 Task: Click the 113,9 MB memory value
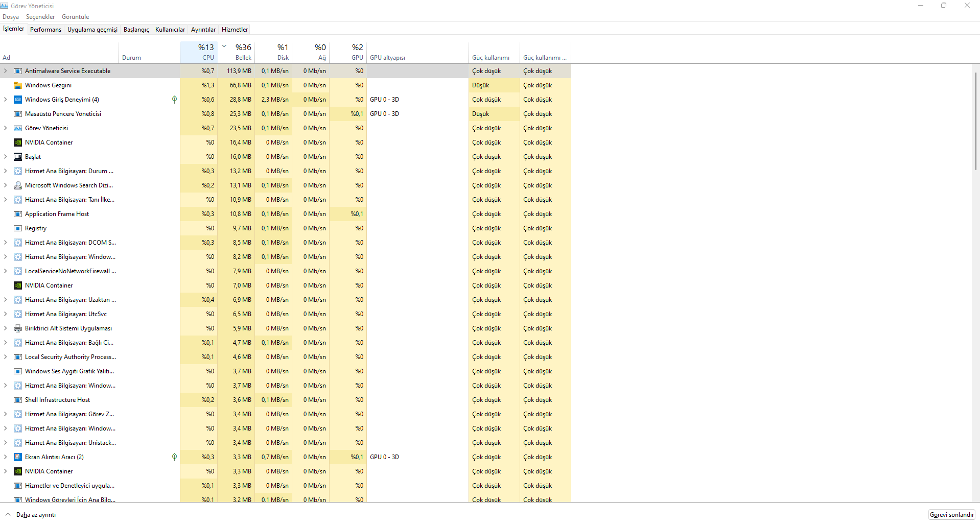point(240,71)
